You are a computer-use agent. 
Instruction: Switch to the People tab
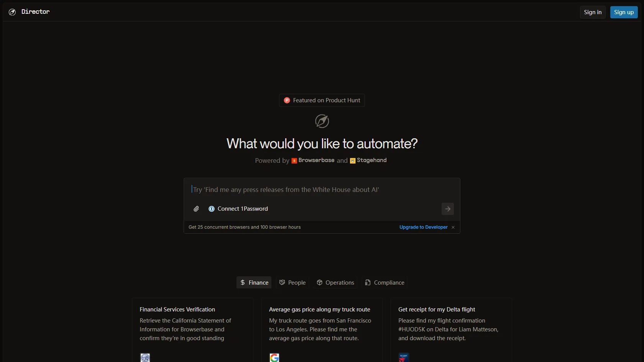[292, 283]
